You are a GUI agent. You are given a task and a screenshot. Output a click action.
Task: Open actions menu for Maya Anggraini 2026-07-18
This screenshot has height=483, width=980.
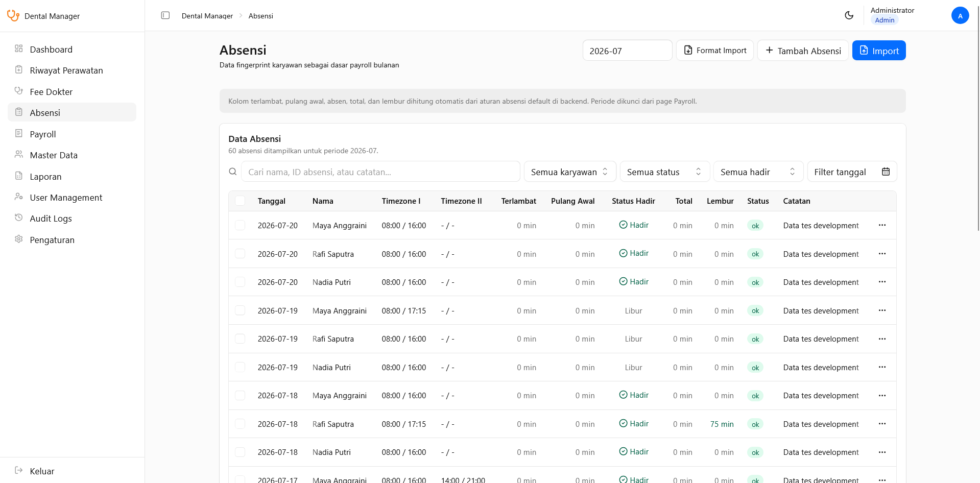click(x=882, y=396)
